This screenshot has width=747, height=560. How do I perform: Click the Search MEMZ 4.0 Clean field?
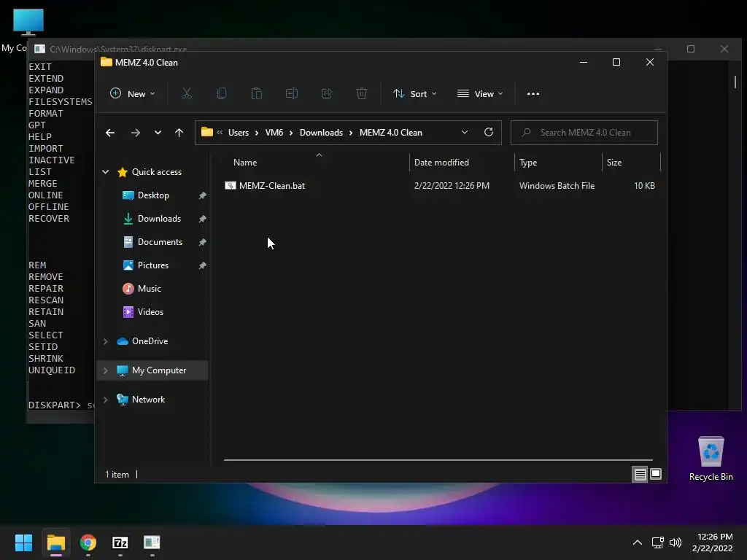click(584, 133)
